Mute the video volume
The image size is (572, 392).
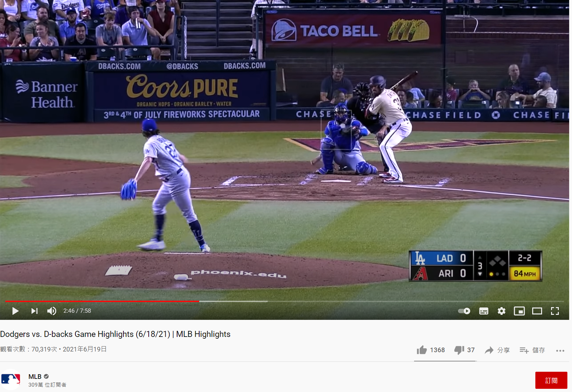tap(52, 311)
